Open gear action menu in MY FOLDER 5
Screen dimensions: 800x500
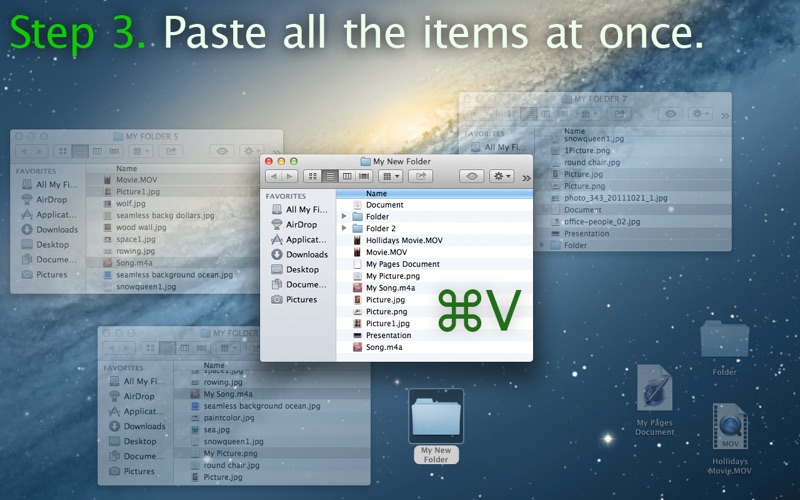(x=251, y=151)
